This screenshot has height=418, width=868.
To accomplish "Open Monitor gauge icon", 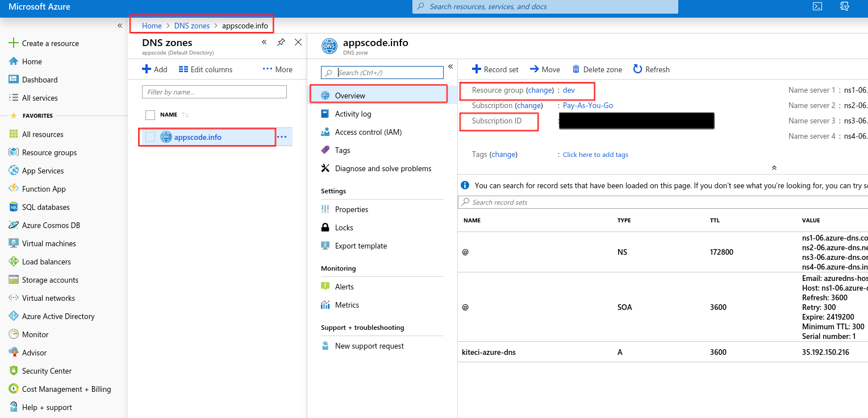I will coord(14,334).
